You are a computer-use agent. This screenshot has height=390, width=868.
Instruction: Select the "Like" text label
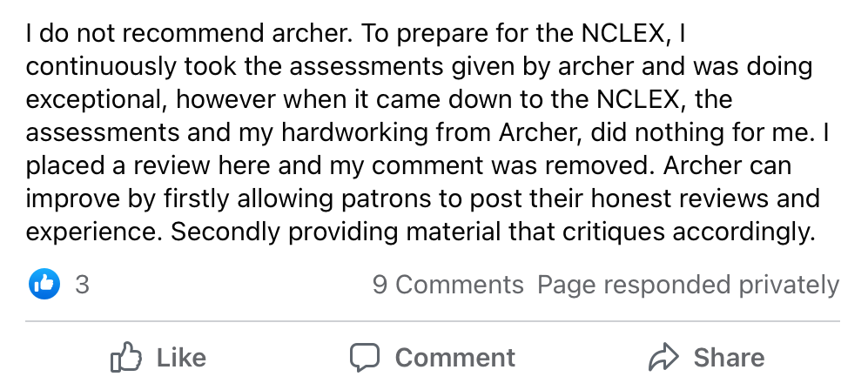[181, 358]
